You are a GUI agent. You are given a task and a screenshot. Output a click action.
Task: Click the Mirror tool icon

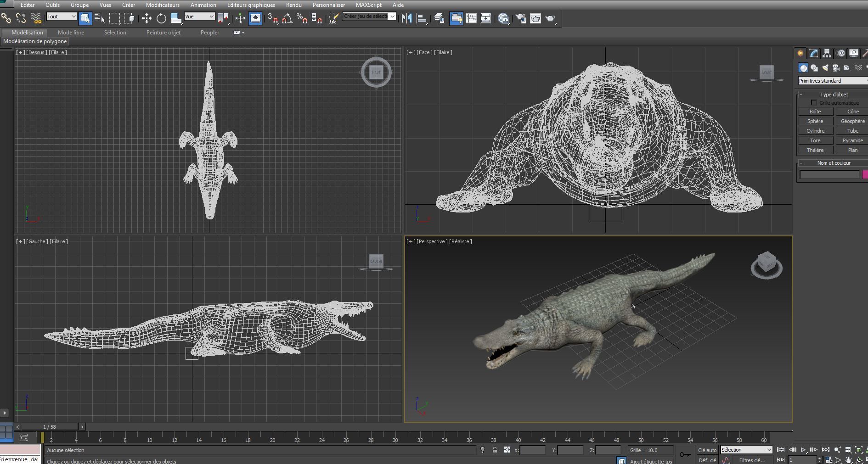tap(406, 18)
